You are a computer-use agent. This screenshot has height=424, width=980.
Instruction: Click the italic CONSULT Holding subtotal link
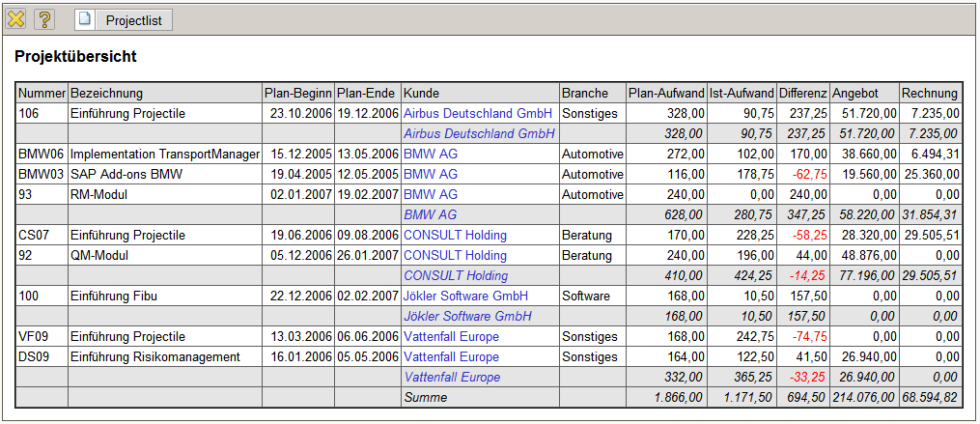click(456, 276)
